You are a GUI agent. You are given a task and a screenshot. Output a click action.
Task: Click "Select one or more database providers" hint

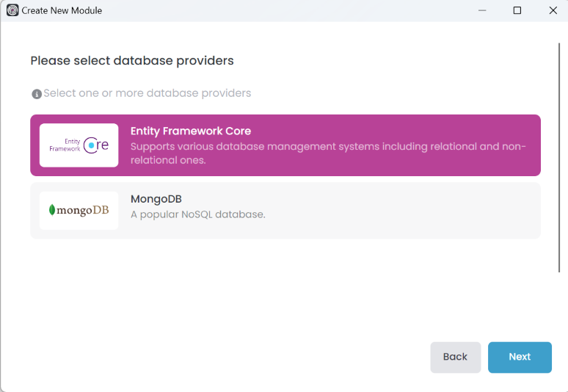coord(147,93)
